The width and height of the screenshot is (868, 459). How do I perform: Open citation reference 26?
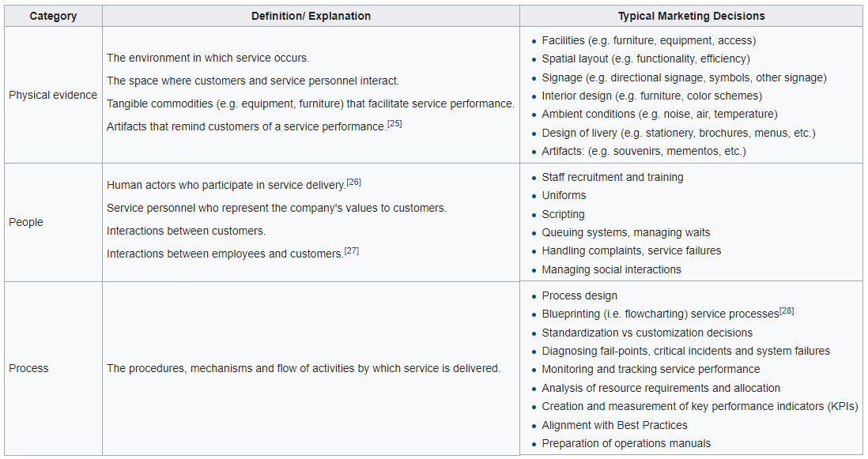[x=353, y=182]
